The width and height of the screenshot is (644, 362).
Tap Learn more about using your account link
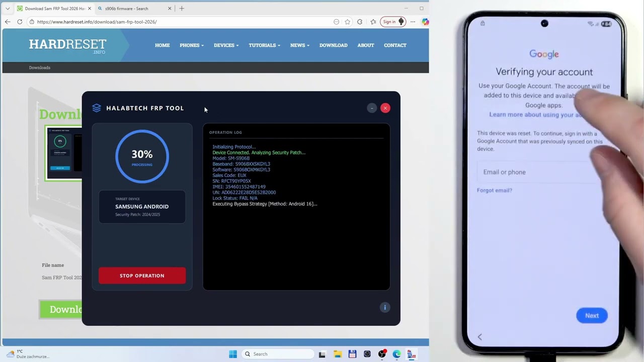(536, 115)
